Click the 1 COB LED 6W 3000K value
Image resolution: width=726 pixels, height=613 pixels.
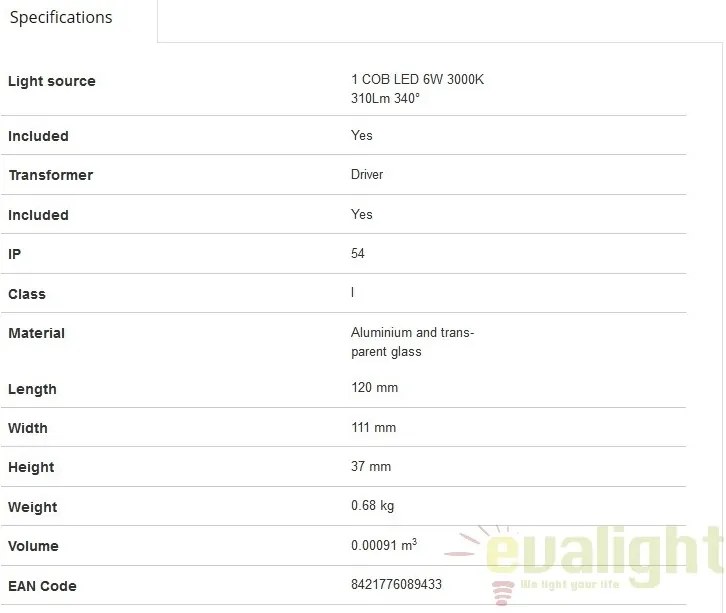417,79
